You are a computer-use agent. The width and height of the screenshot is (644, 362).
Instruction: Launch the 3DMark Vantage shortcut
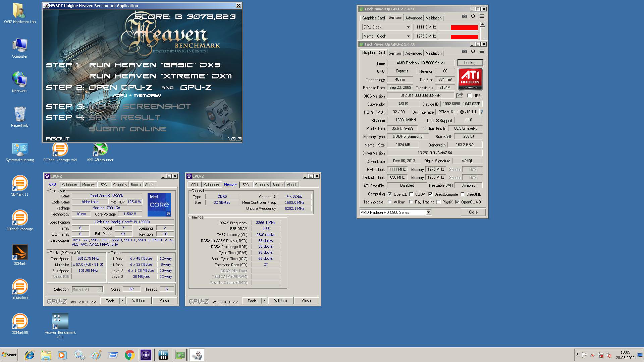(x=19, y=221)
